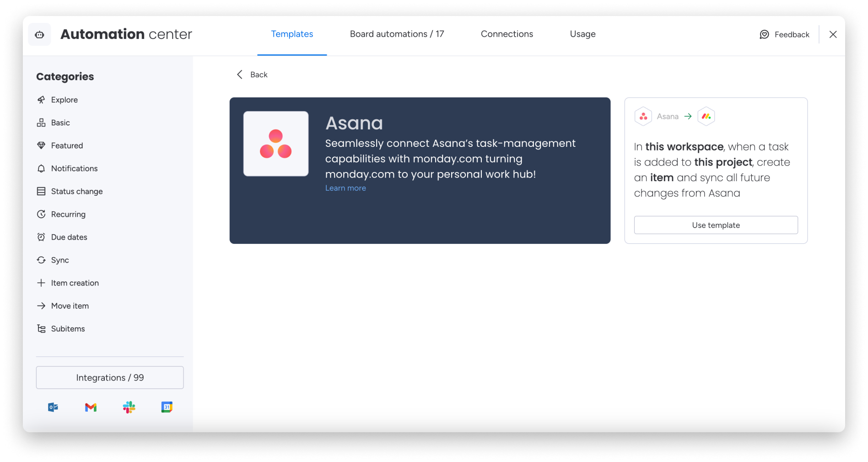Click the Due dates label
The image size is (868, 462).
pos(69,237)
